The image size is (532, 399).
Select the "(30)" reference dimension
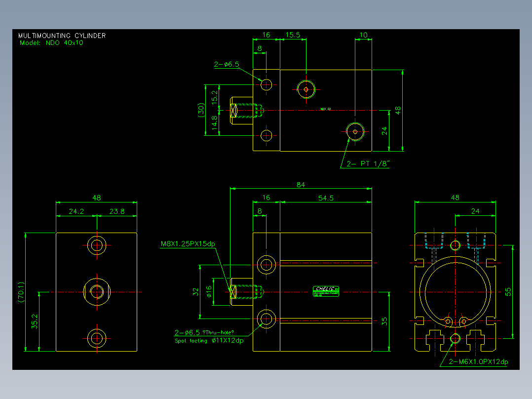click(201, 110)
